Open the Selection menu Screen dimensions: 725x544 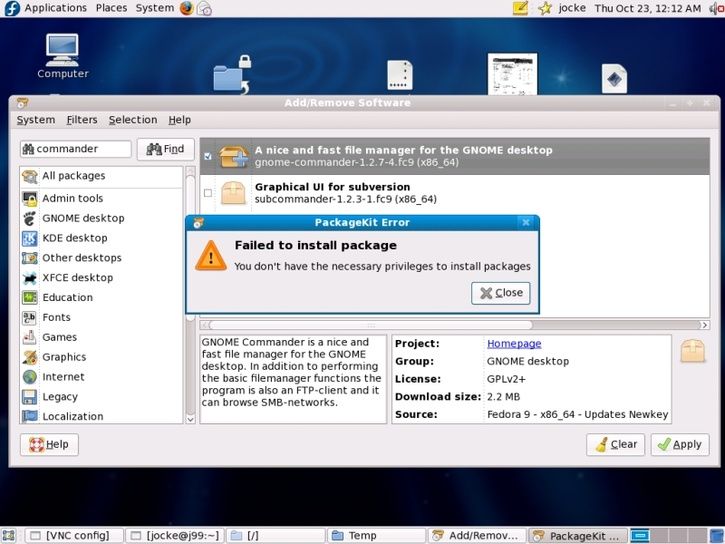[133, 120]
